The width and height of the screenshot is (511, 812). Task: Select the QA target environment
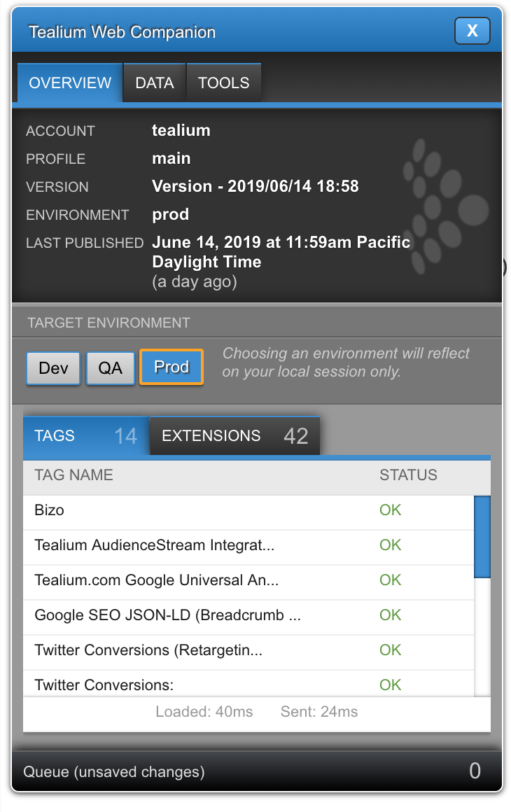[111, 368]
